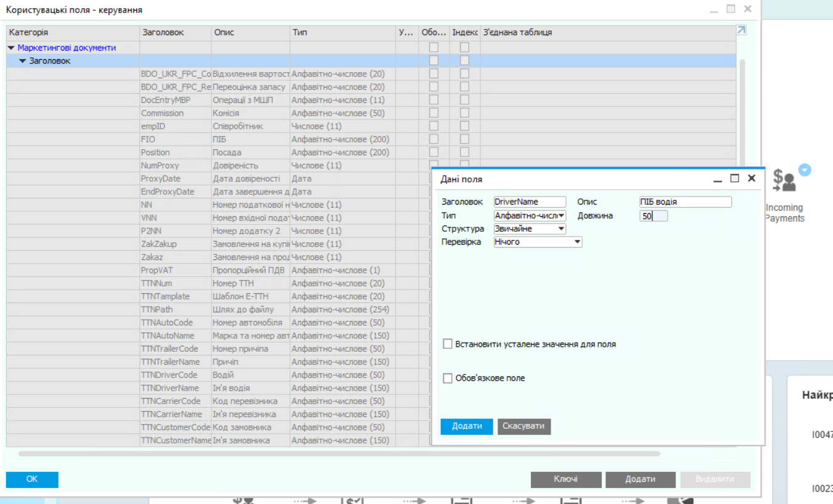Select the ProxyDate row

[219, 179]
